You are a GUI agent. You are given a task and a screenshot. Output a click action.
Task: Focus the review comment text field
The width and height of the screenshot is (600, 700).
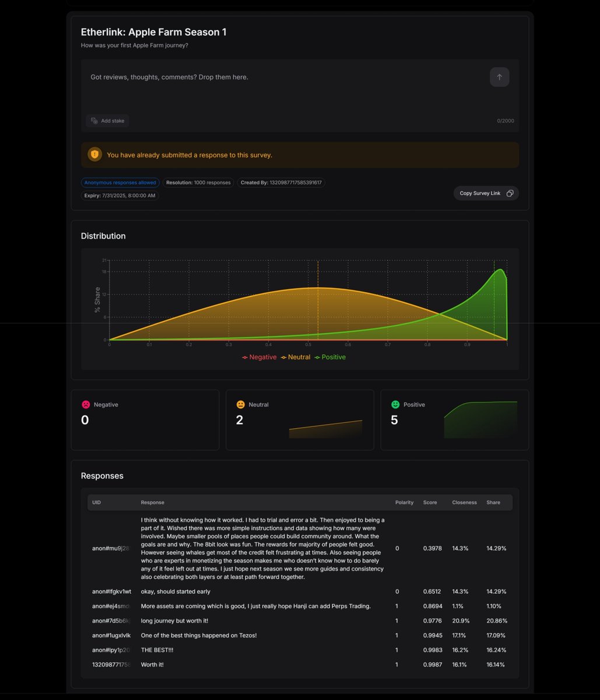(286, 77)
